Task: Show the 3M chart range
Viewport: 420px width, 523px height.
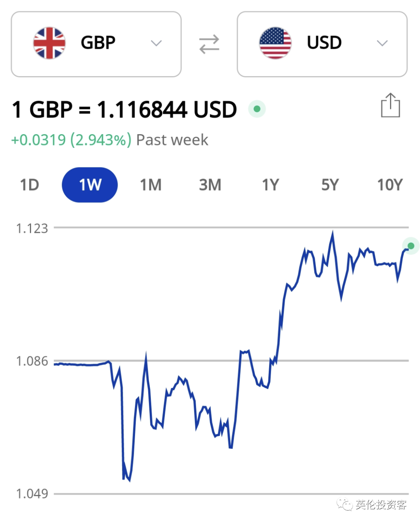Action: (210, 185)
